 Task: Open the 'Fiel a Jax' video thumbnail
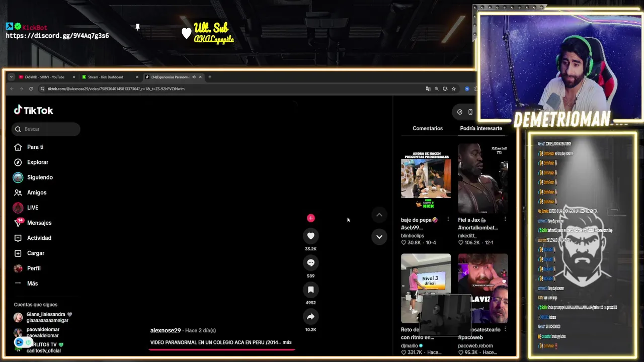coord(483,178)
